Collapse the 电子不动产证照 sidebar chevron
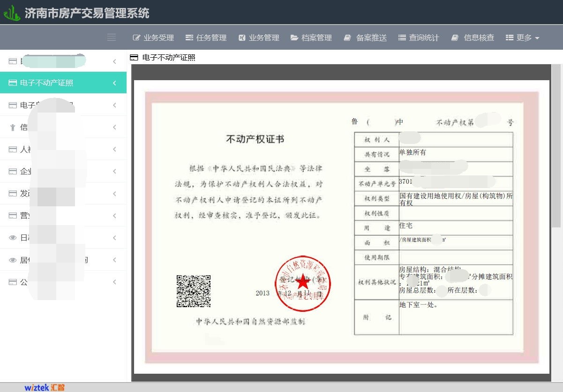Screen dimensions: 563x392 pos(114,83)
